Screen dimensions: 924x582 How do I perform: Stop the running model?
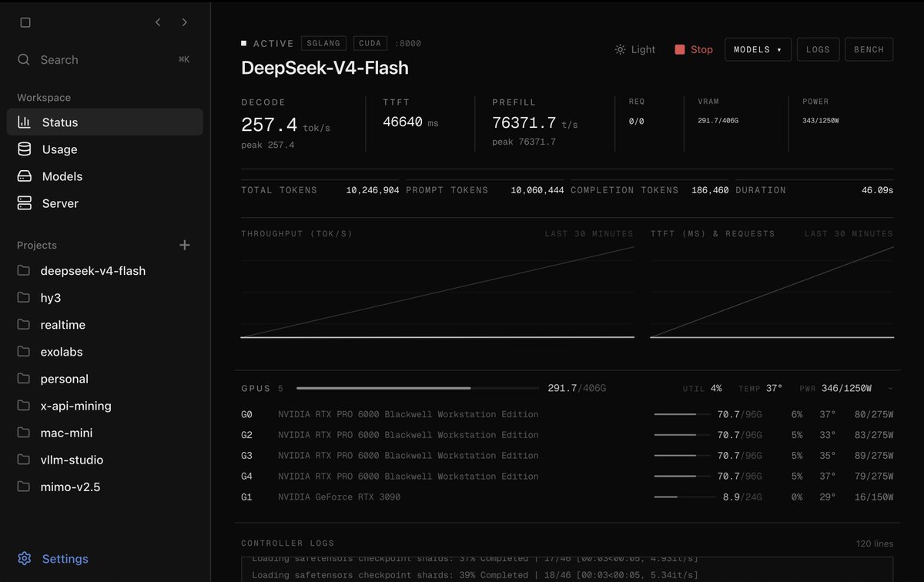pyautogui.click(x=694, y=49)
